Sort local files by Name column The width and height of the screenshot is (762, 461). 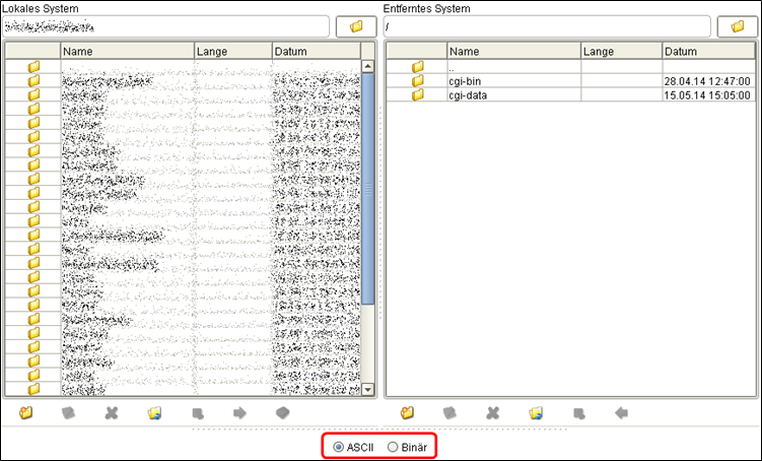[x=127, y=51]
